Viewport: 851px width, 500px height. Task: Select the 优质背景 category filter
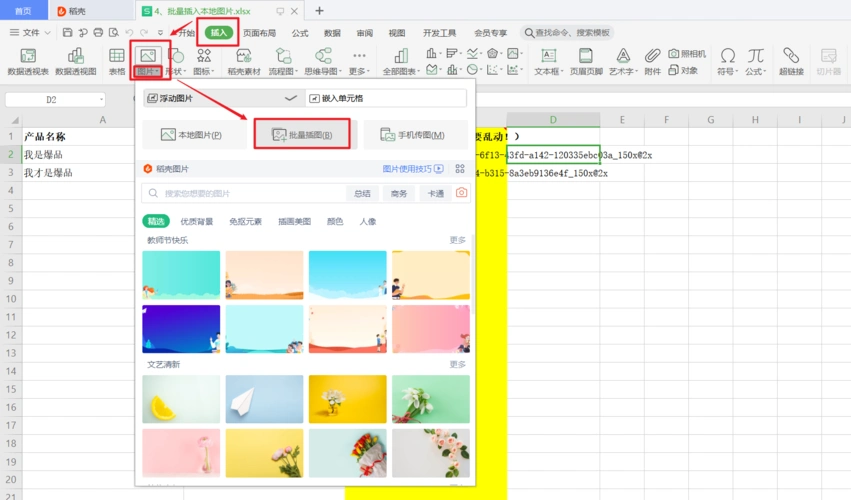coord(196,221)
